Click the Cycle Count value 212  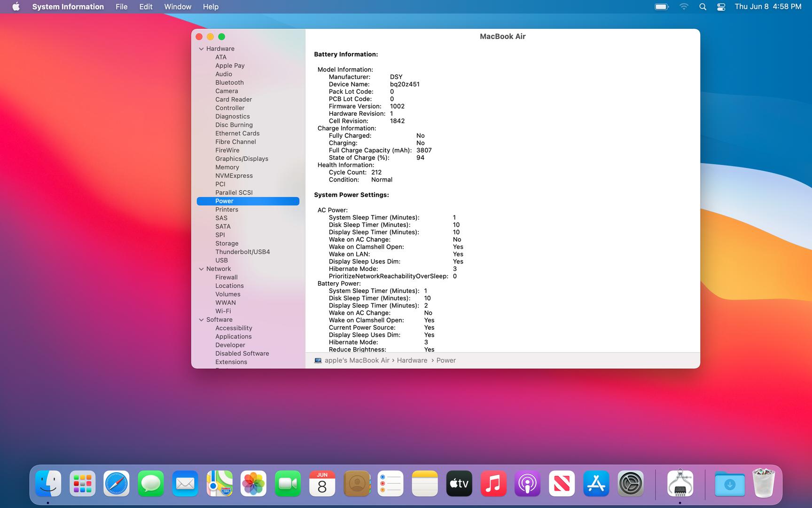(x=376, y=173)
